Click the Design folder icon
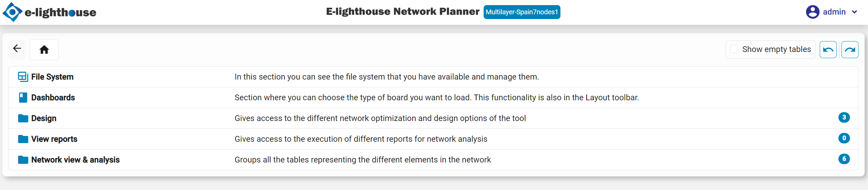Viewport: 868px width, 190px height. click(23, 118)
